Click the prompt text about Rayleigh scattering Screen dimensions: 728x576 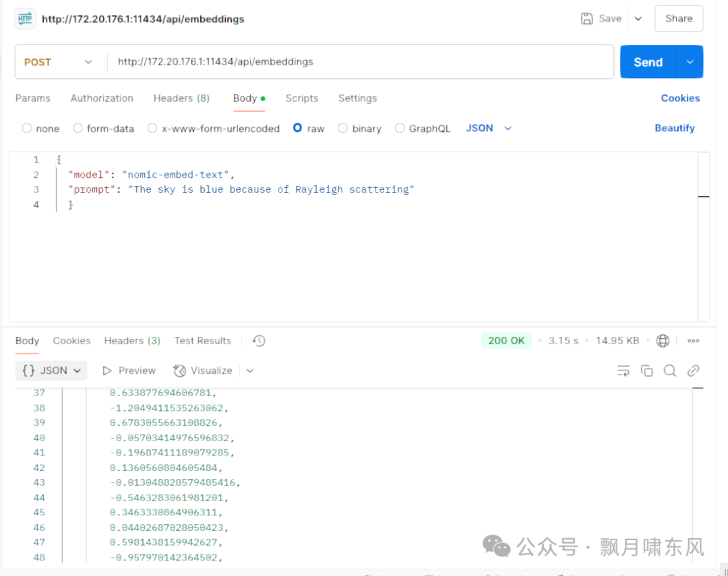[271, 189]
